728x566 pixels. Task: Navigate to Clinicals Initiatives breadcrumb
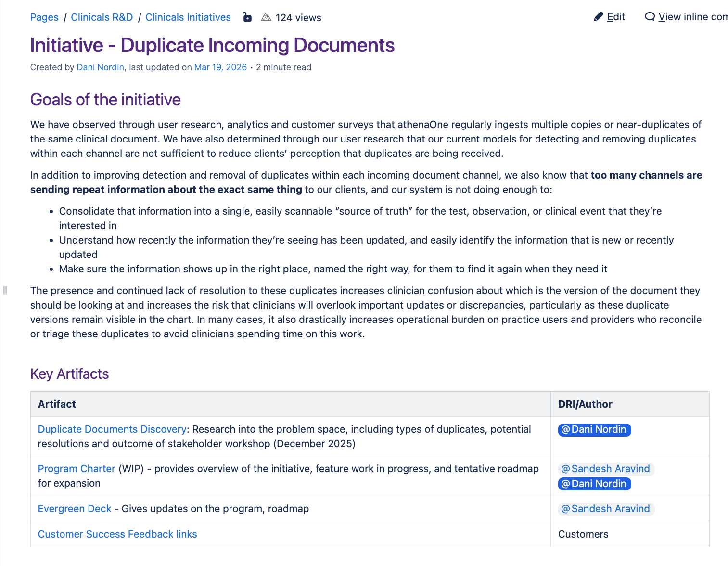pos(188,17)
